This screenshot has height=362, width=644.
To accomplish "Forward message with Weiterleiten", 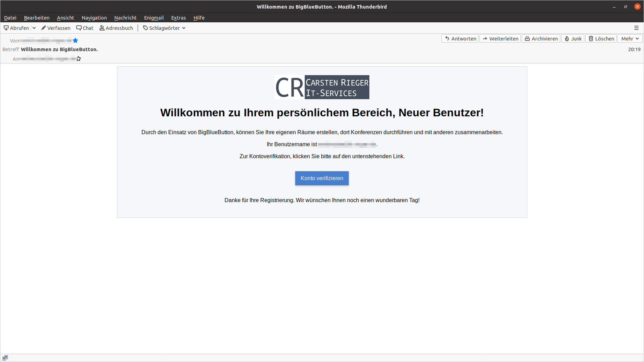I will click(500, 39).
